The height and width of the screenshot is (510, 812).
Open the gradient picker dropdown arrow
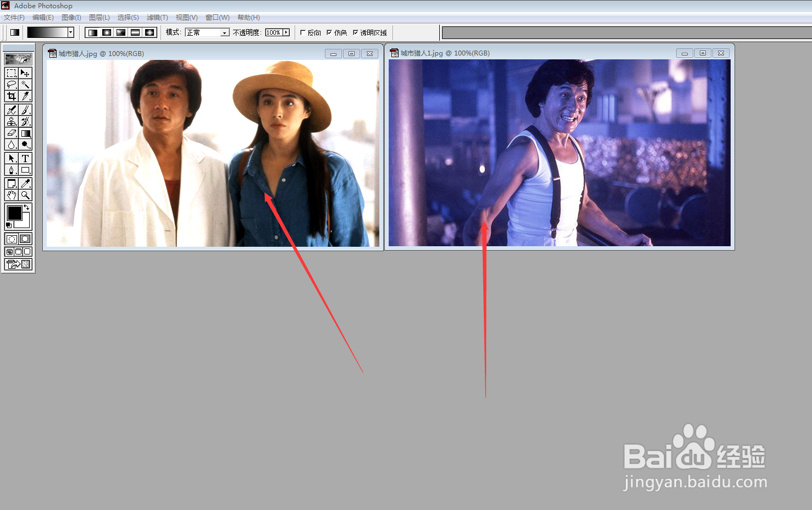[x=70, y=32]
